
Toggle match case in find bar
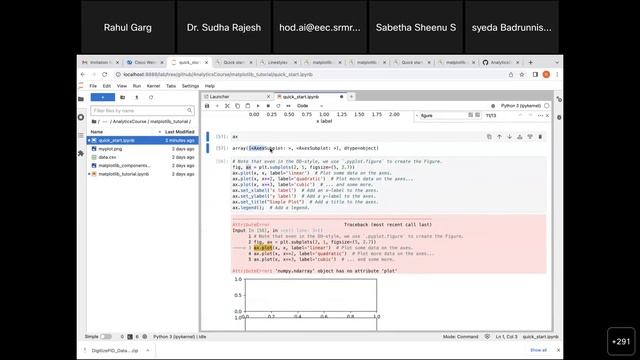point(470,116)
